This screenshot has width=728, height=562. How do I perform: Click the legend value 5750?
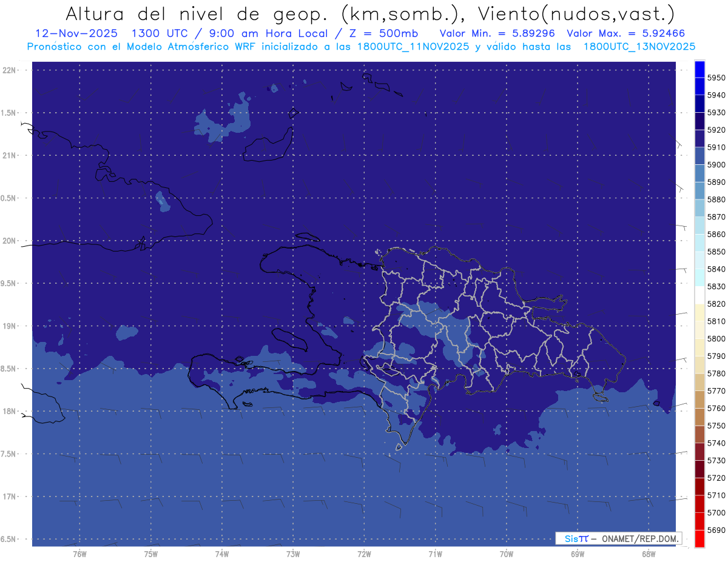[x=716, y=426]
